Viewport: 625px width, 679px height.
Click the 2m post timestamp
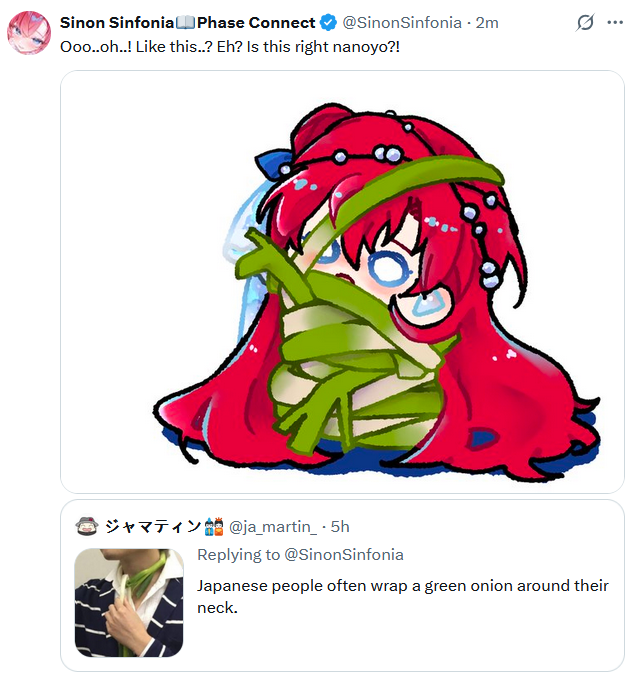tap(487, 23)
